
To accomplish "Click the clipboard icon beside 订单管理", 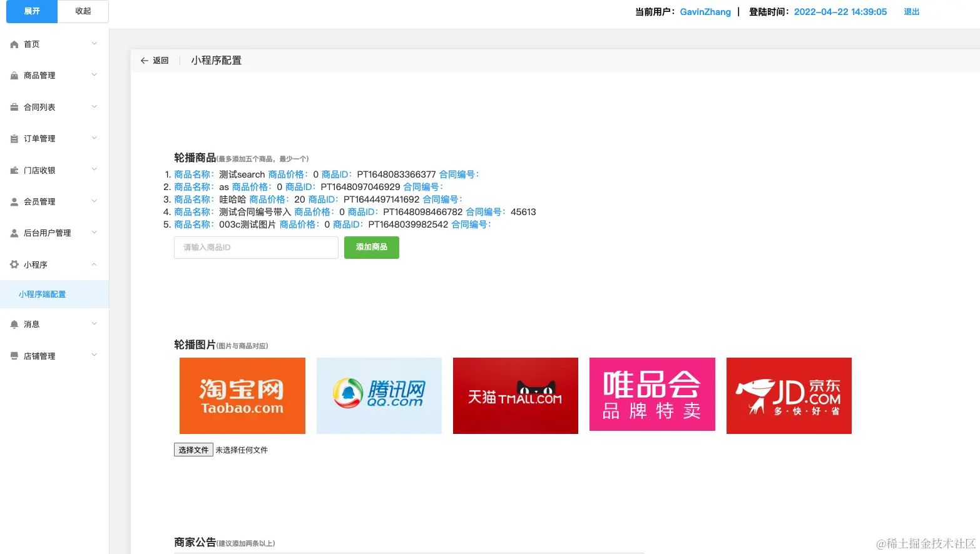I will (14, 139).
